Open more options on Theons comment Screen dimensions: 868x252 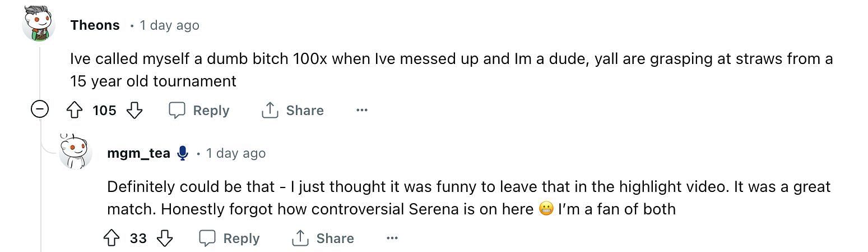click(x=362, y=110)
